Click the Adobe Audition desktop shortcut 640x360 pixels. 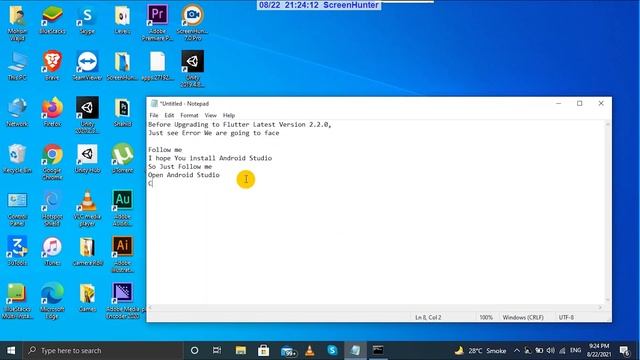tap(122, 208)
